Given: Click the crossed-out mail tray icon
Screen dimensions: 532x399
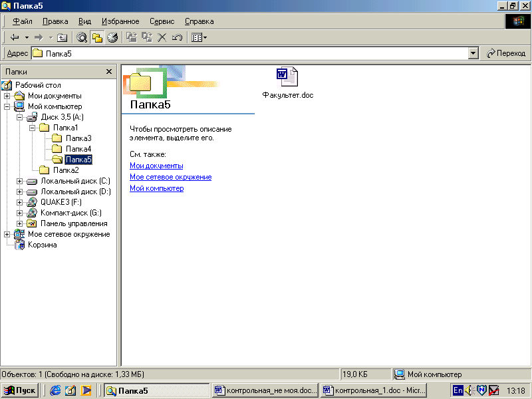Looking at the screenshot, I should click(493, 390).
